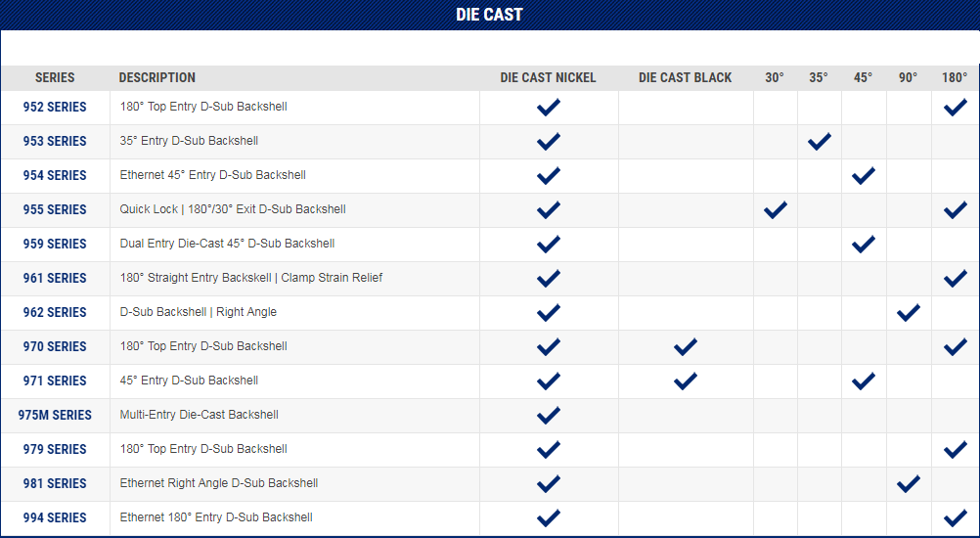Click the 971 SERIES Die Cast Black checkmark

click(x=686, y=381)
